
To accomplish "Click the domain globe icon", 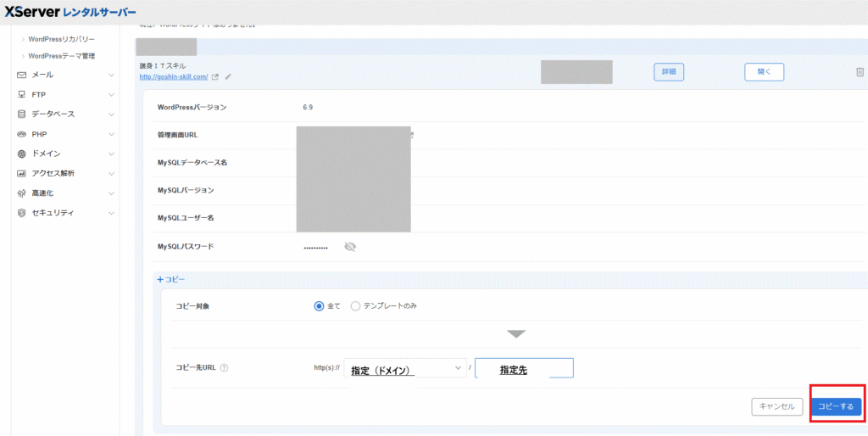I will pos(21,154).
